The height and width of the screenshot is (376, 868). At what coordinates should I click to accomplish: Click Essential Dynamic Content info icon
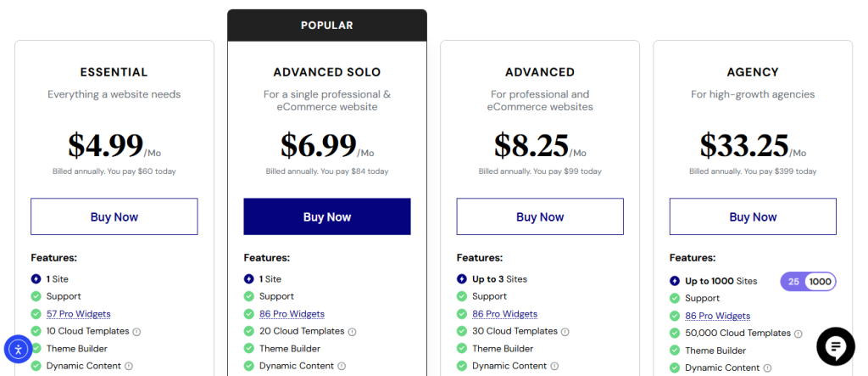click(129, 367)
